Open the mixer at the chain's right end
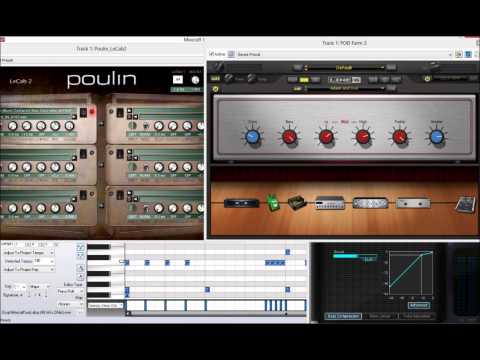Screen dimensions: 480x360 click(465, 204)
